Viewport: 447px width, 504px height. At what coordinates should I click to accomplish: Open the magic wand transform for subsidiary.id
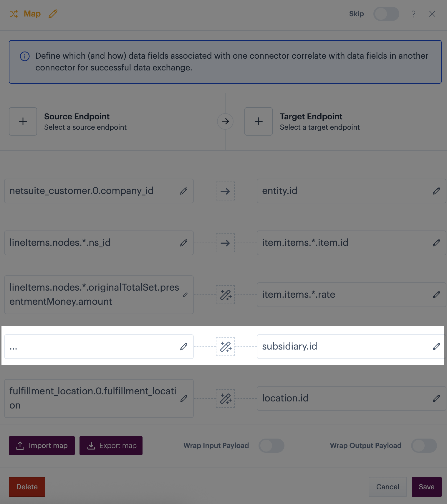[x=225, y=347]
